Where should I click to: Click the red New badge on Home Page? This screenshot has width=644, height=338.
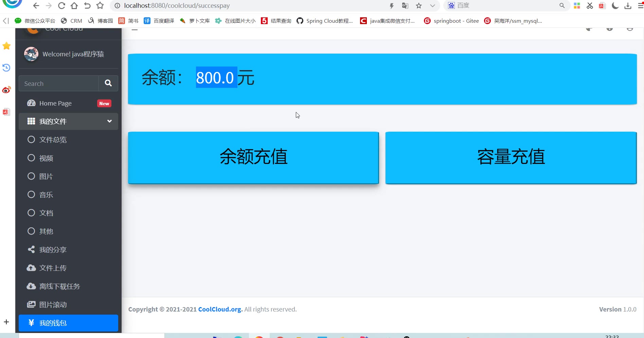104,104
